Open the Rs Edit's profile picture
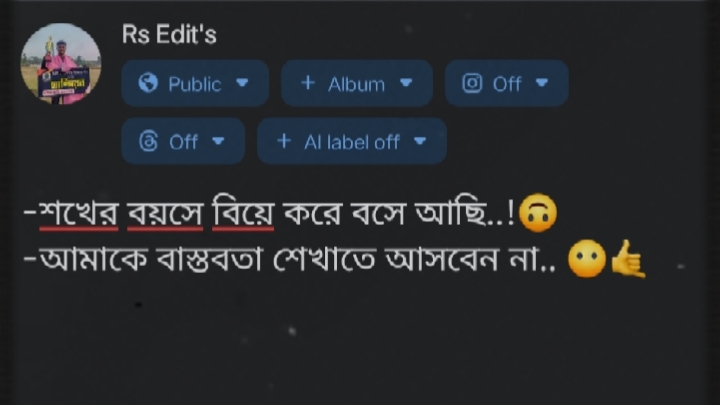720x405 pixels. (61, 64)
